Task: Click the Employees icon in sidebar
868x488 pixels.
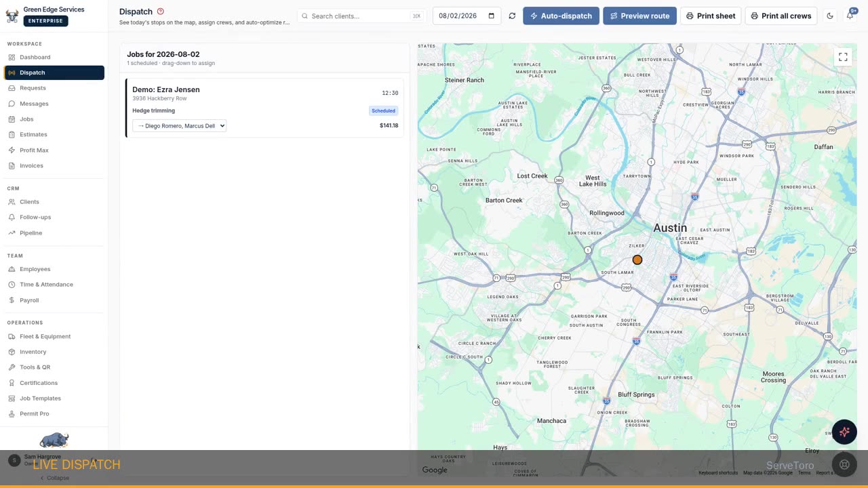Action: (12, 269)
